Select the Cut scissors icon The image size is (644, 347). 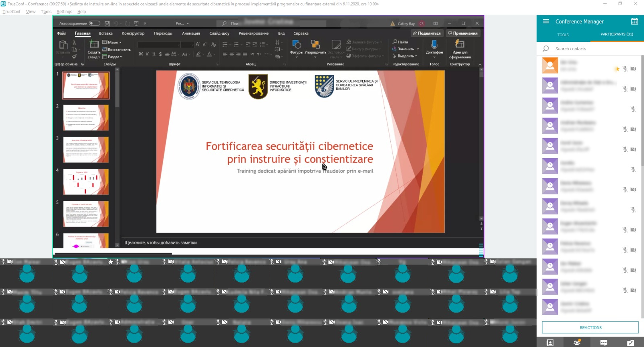[74, 42]
